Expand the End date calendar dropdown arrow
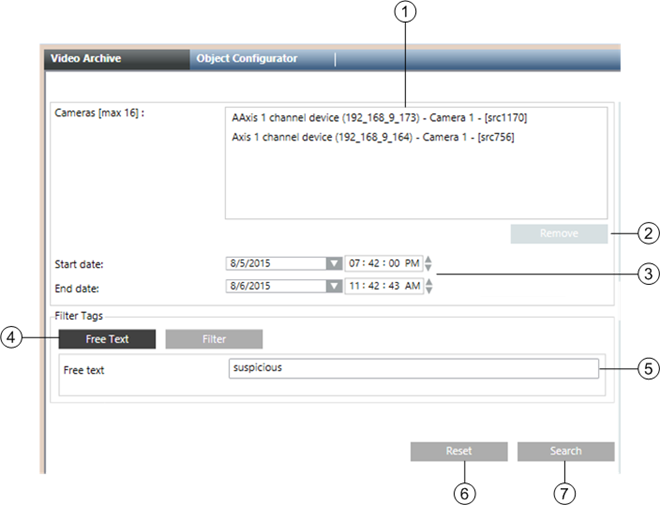 pos(334,286)
